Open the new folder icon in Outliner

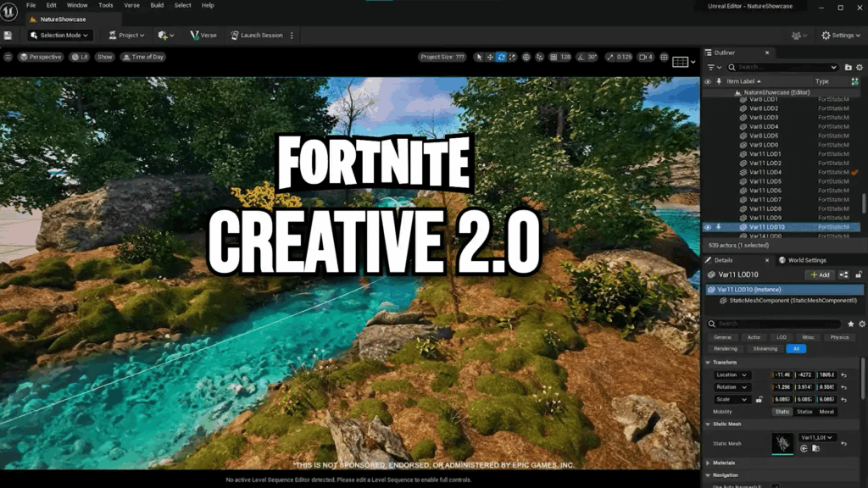point(849,67)
